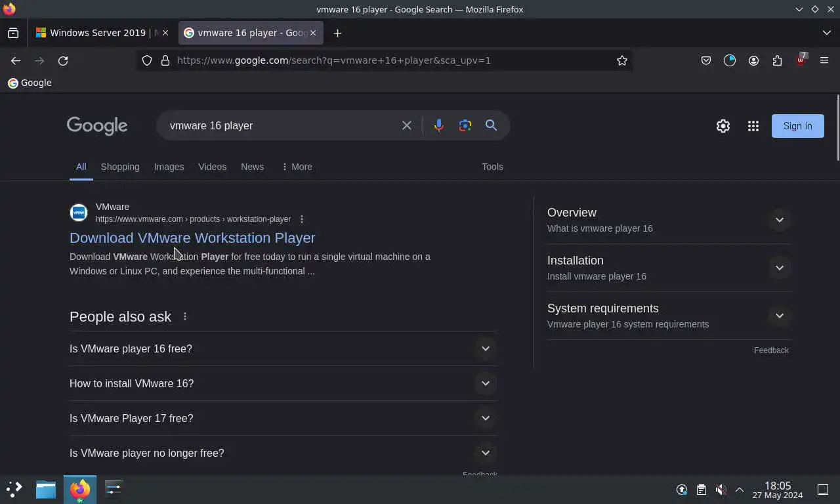
Task: Expand "How to install VMware 16?"
Action: click(x=283, y=383)
